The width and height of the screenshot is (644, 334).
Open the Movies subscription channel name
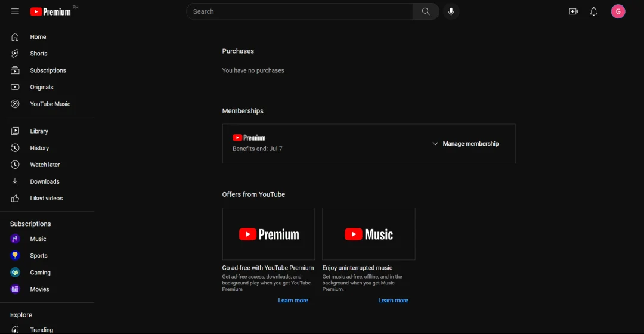(x=39, y=289)
